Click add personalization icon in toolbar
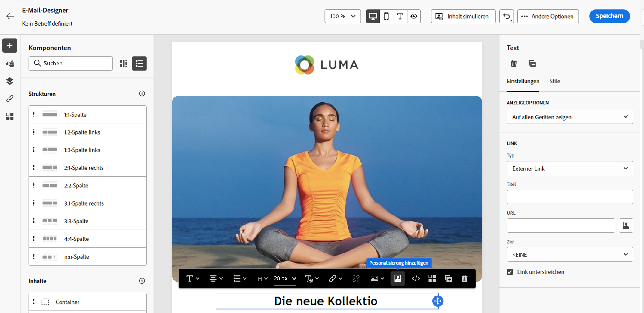 pos(397,279)
